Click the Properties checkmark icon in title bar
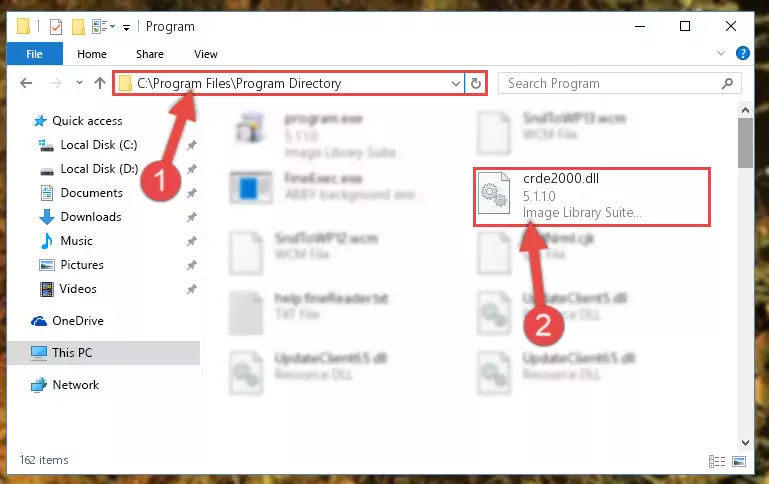769x484 pixels. click(56, 27)
